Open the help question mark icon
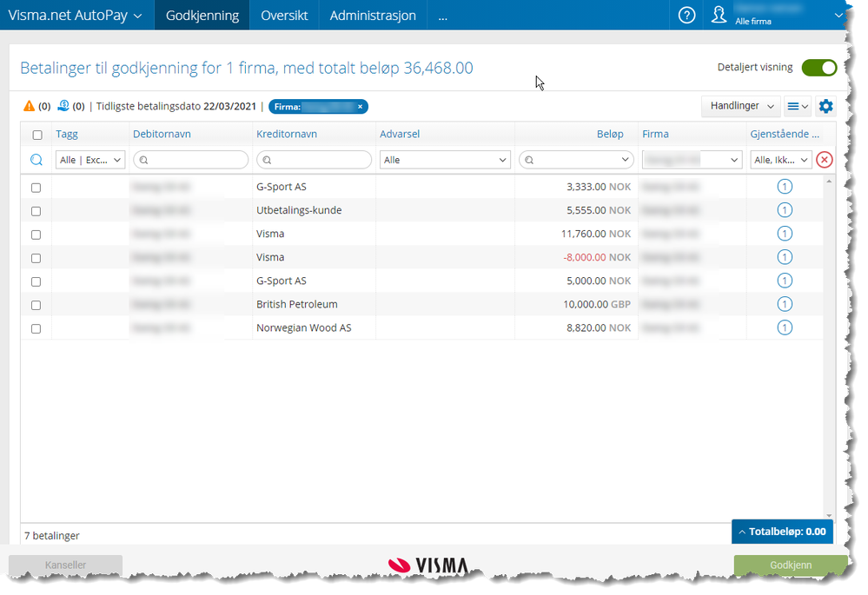The height and width of the screenshot is (595, 868). (x=686, y=16)
